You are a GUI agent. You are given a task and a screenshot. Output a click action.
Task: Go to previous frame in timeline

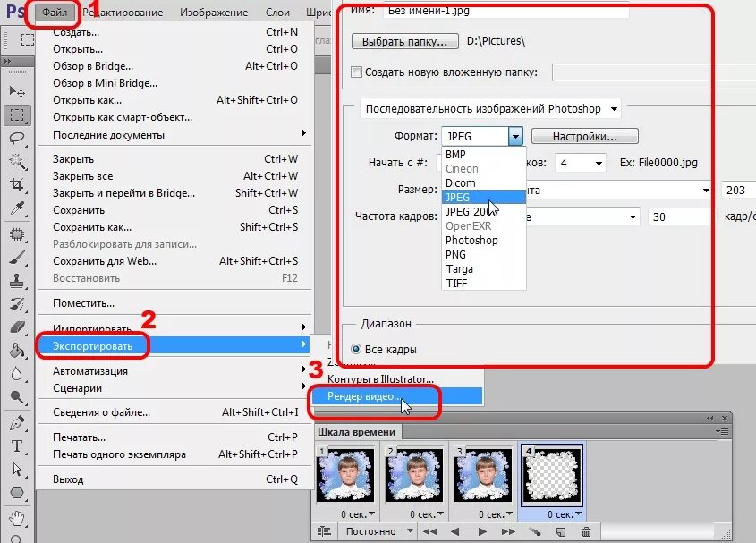454,531
